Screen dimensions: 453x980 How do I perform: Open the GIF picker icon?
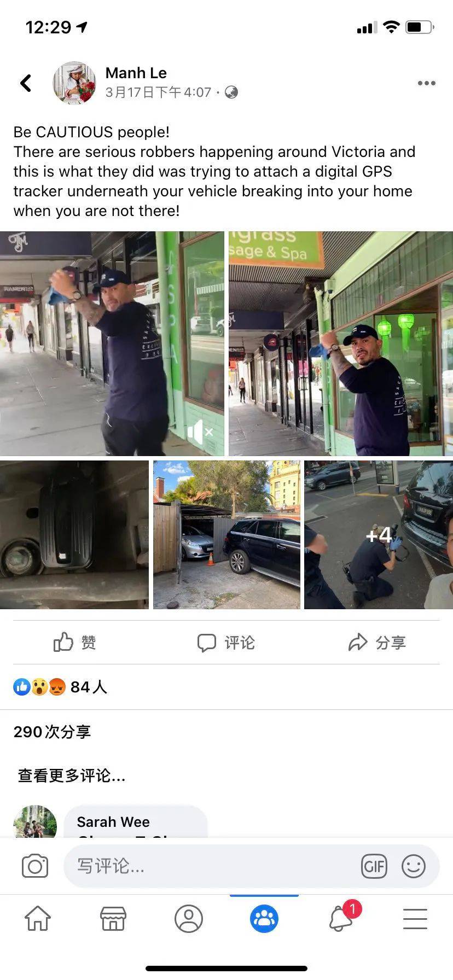[374, 866]
